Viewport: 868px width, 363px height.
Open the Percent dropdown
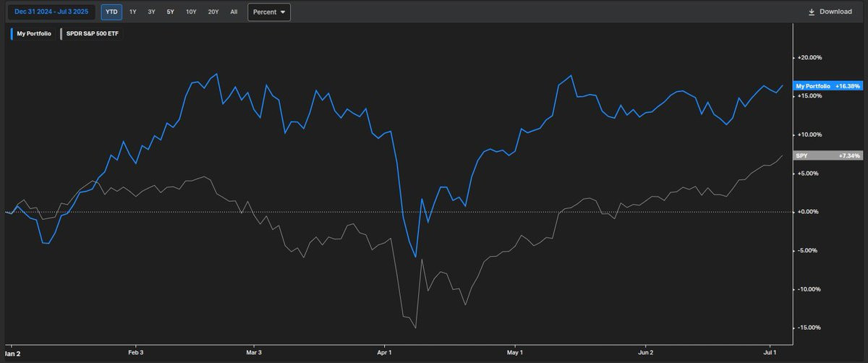pyautogui.click(x=269, y=12)
